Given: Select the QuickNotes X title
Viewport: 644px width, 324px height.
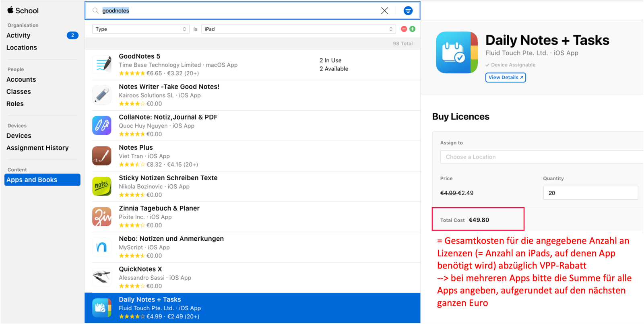Looking at the screenshot, I should click(140, 269).
